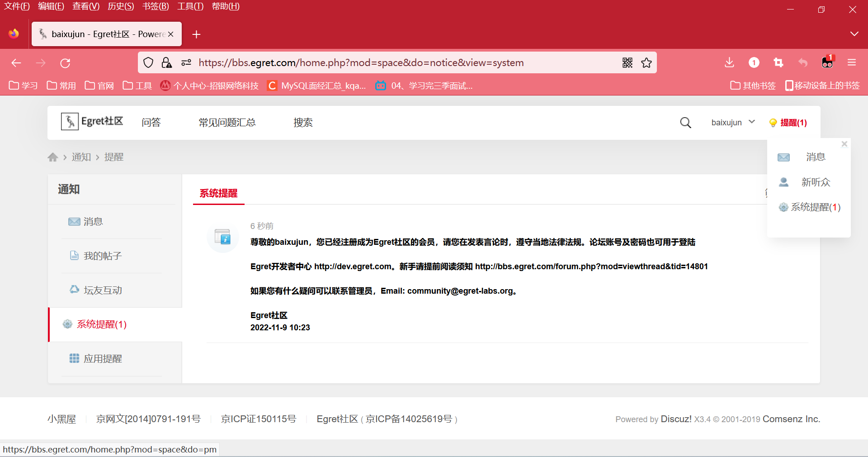Open the 查看(V) menu
Image resolution: width=868 pixels, height=457 pixels.
[86, 6]
